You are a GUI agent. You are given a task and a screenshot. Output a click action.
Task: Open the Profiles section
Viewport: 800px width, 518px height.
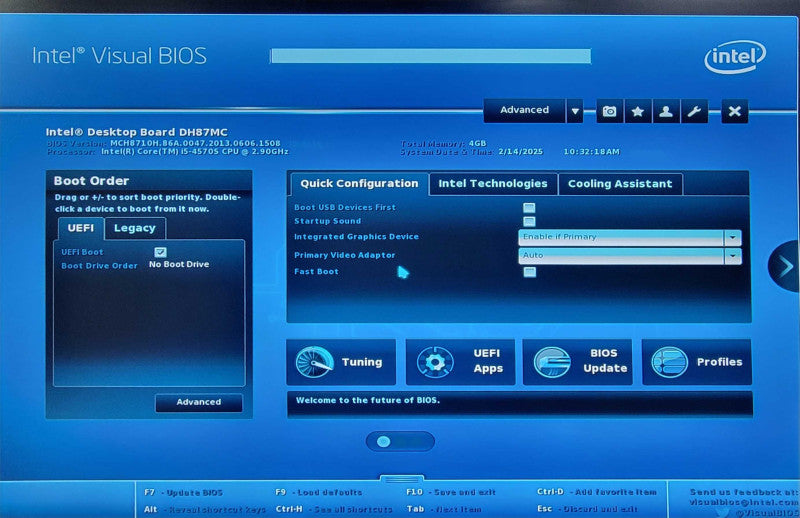696,362
